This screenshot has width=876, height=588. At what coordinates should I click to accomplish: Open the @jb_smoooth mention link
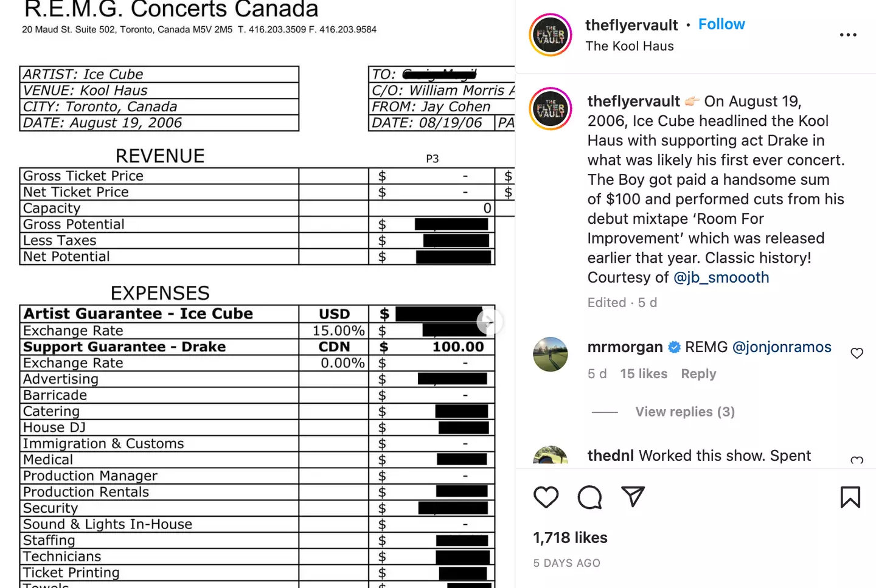pos(721,277)
